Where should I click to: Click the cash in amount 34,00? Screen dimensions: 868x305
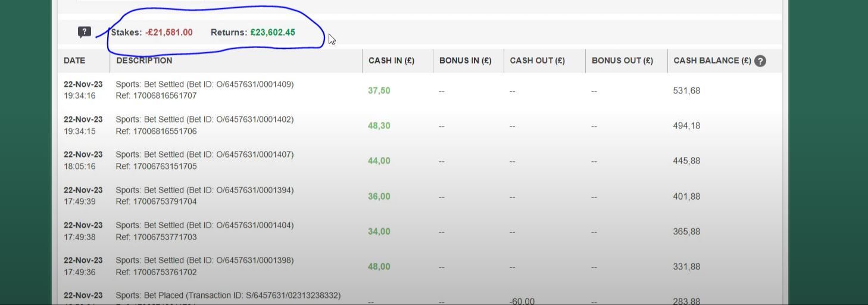[379, 231]
